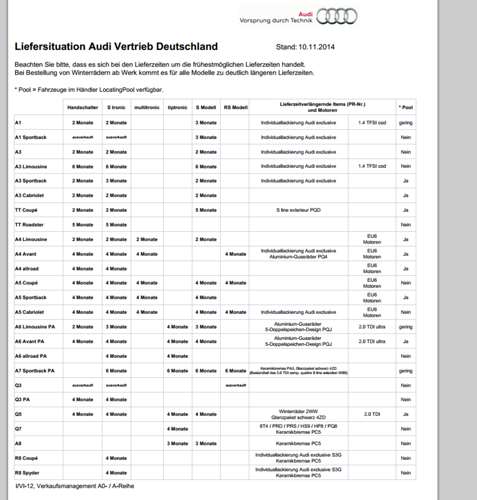Select the 'A4 Avant' row label
This screenshot has width=477, height=500.
point(26,254)
